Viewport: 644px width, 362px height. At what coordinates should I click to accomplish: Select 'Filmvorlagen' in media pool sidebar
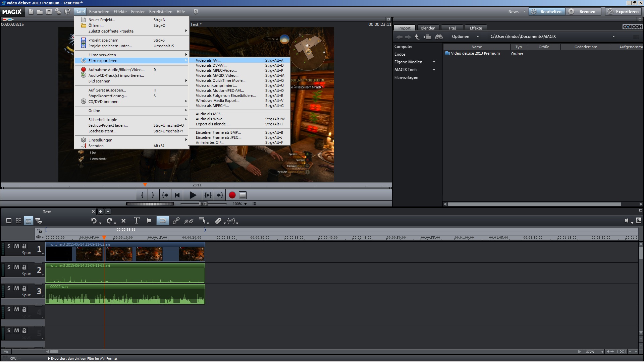click(406, 77)
